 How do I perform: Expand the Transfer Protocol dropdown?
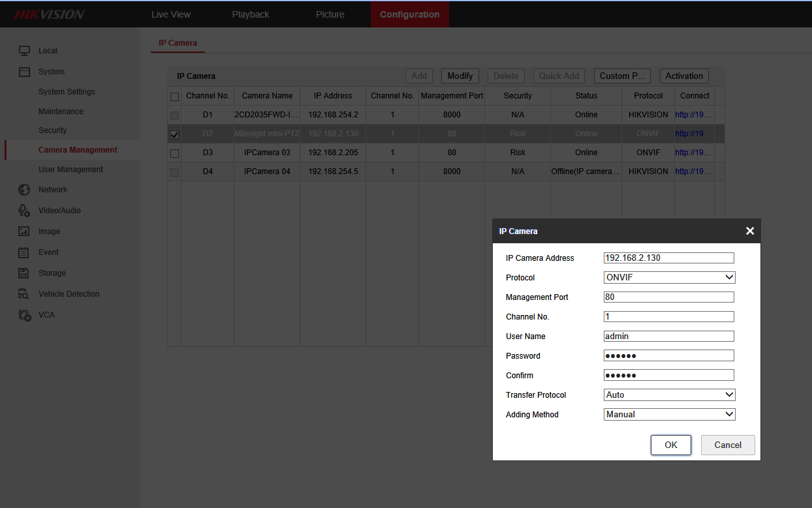(x=669, y=395)
